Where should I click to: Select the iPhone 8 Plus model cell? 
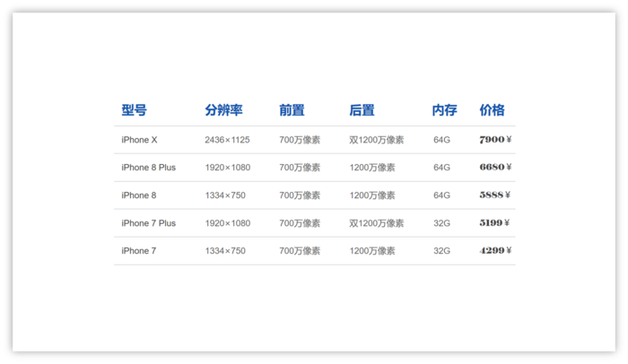[x=149, y=168]
